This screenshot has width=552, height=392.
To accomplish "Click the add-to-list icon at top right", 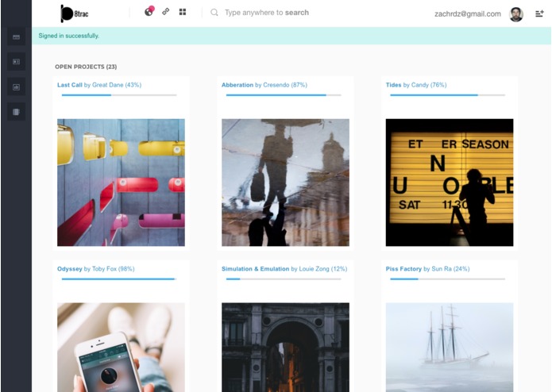I will tap(539, 13).
